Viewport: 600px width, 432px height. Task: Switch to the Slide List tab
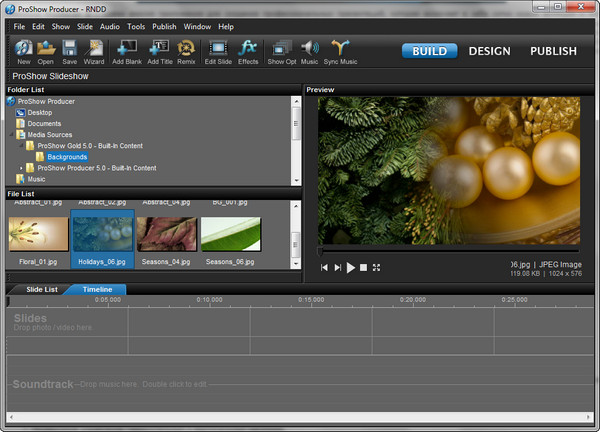click(42, 289)
